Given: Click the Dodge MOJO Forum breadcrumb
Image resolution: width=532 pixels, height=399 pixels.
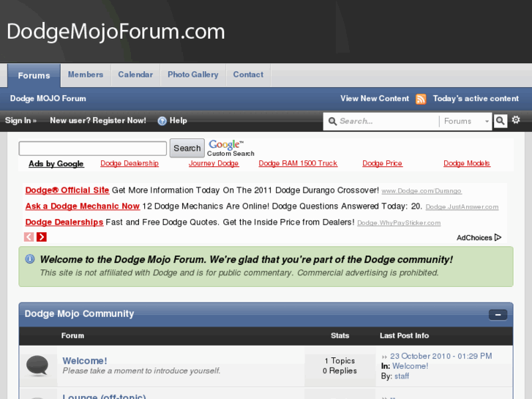Looking at the screenshot, I should 48,99.
